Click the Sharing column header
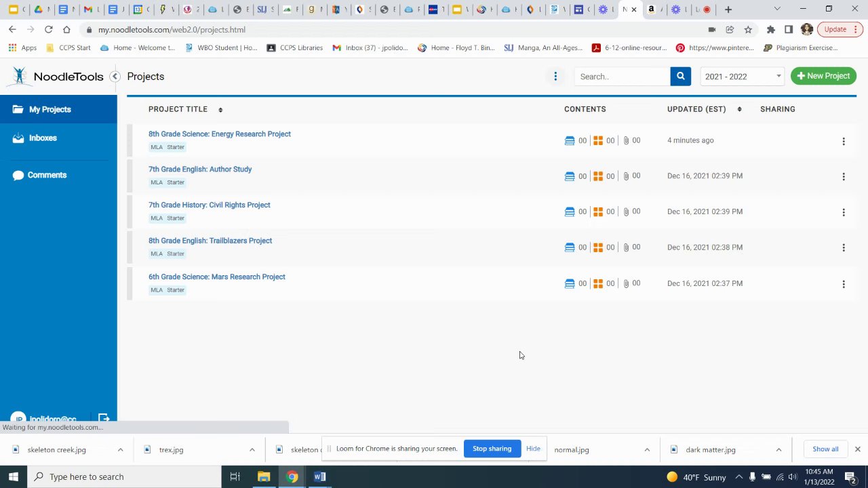 (x=778, y=109)
